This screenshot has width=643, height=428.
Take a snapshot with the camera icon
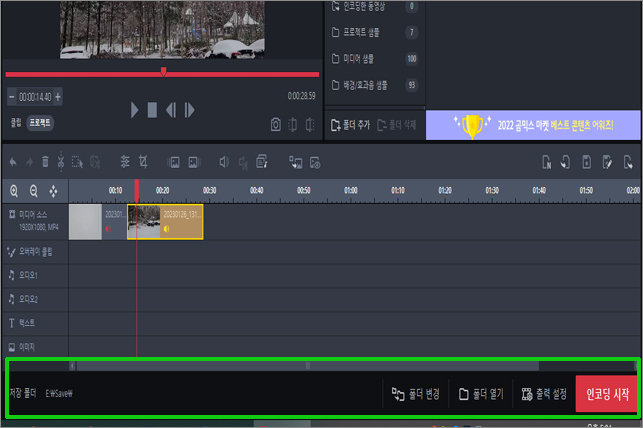(x=276, y=125)
